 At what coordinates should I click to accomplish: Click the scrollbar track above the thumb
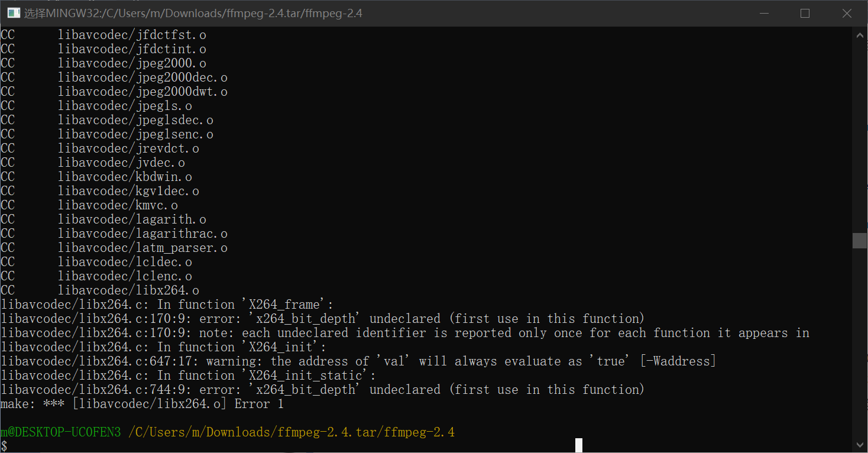860,136
